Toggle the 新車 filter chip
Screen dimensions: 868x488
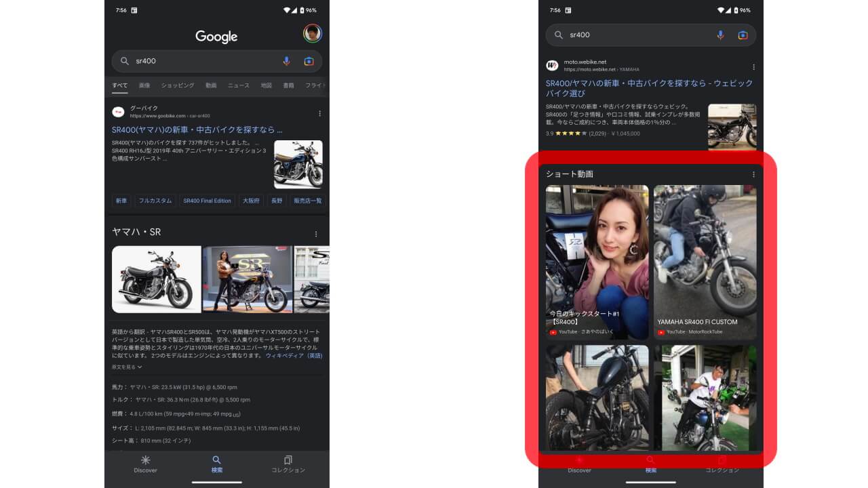tap(121, 201)
